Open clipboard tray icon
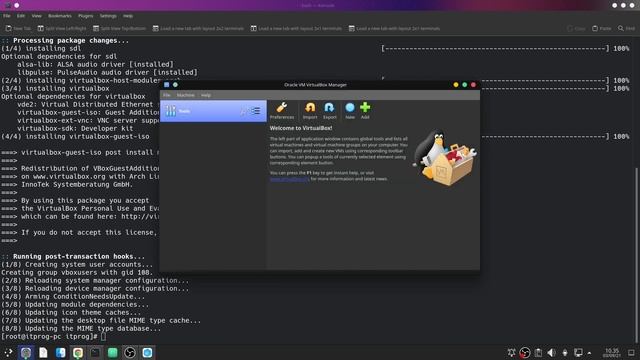Screen dimensions: 640x360 coord(538,353)
